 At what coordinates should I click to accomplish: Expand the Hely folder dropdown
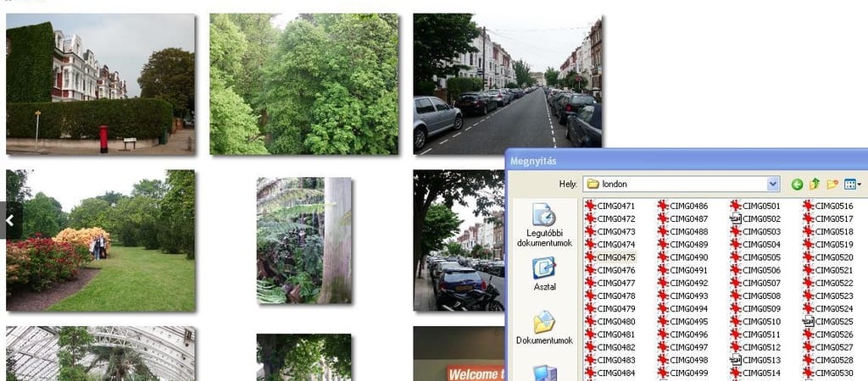pyautogui.click(x=772, y=184)
